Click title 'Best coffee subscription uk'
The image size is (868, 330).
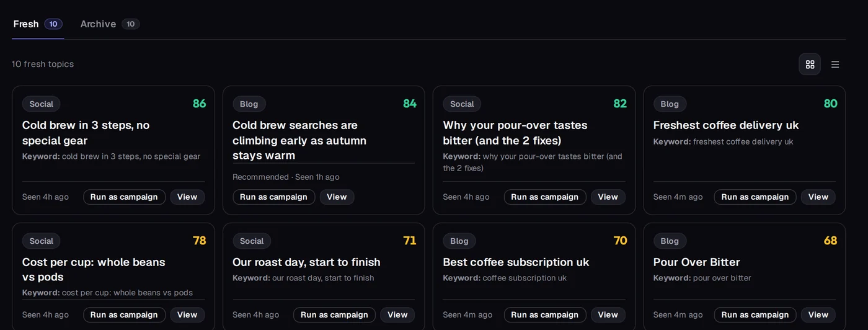[516, 262]
